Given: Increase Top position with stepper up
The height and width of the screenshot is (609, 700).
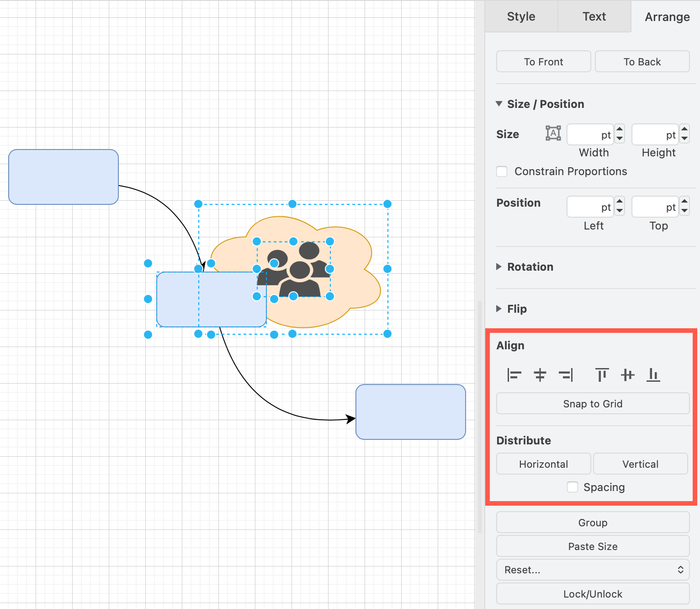Looking at the screenshot, I should click(684, 201).
